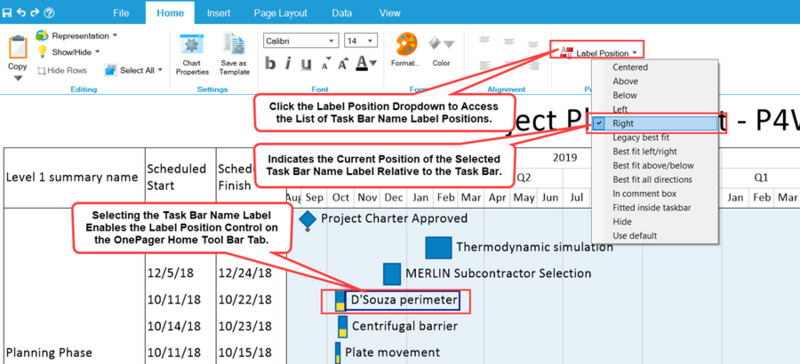Click the 10/15/18 finish date cell

[x=245, y=353]
